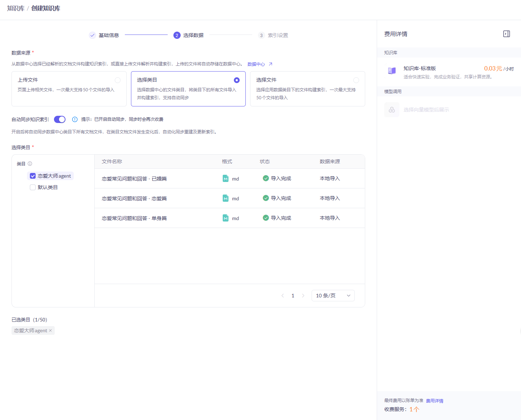Click the green 导入完成 checkmark for 恋爱篇
This screenshot has height=420, width=521.
click(x=266, y=198)
